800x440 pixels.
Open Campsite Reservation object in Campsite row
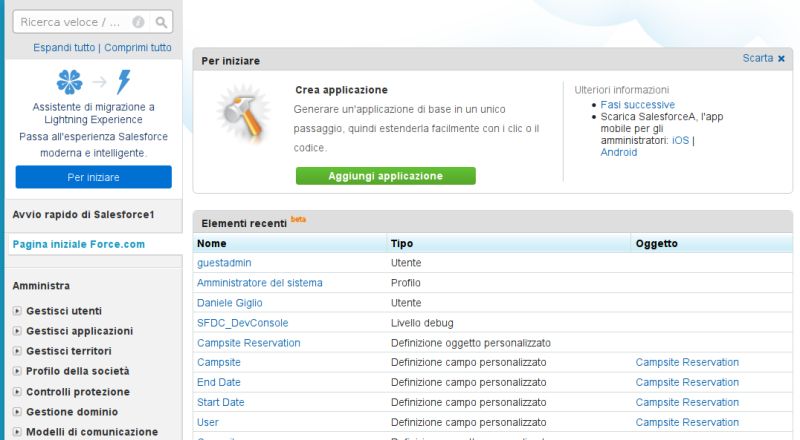coord(687,362)
